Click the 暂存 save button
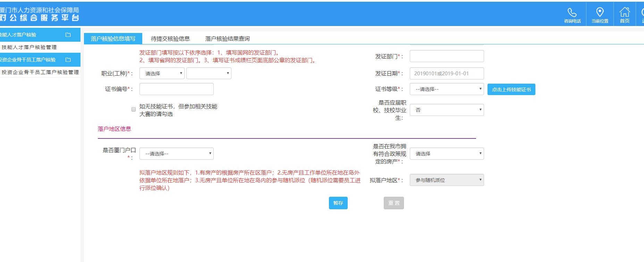This screenshot has width=644, height=262. (x=338, y=203)
